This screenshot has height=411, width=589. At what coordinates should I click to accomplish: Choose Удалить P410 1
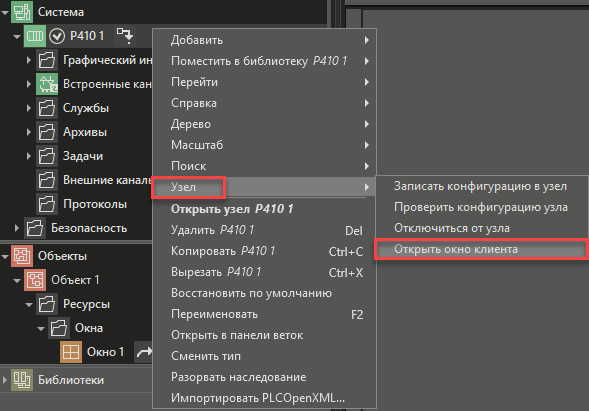pos(264,230)
